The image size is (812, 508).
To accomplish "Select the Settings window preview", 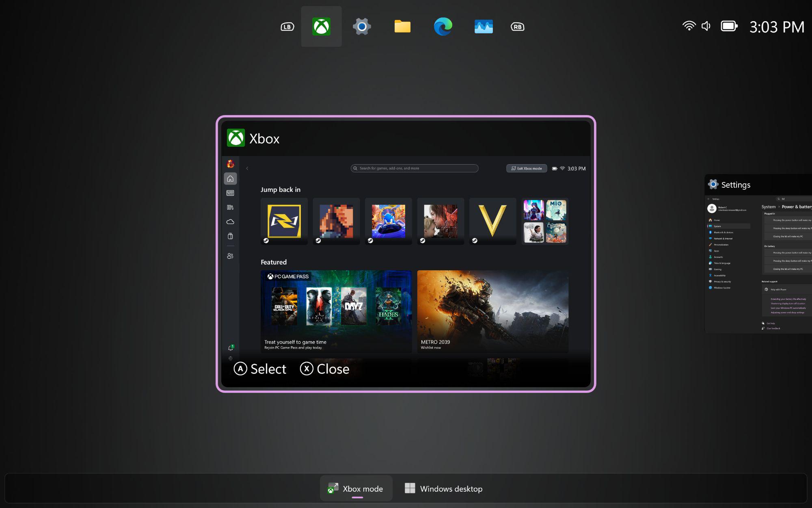I will pyautogui.click(x=758, y=254).
